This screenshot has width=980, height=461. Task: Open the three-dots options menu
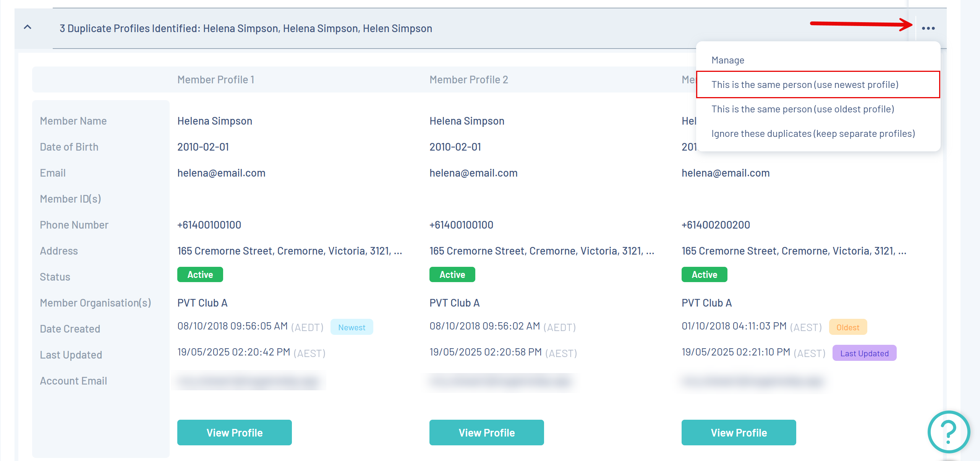point(928,28)
